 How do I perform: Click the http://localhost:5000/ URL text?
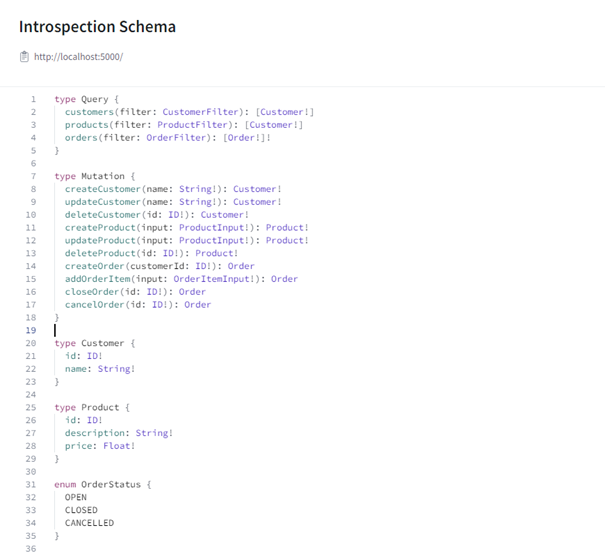78,57
